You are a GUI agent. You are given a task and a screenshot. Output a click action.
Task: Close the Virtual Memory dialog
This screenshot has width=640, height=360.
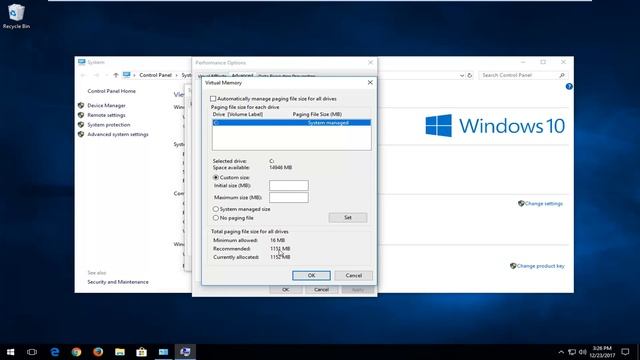(x=370, y=82)
